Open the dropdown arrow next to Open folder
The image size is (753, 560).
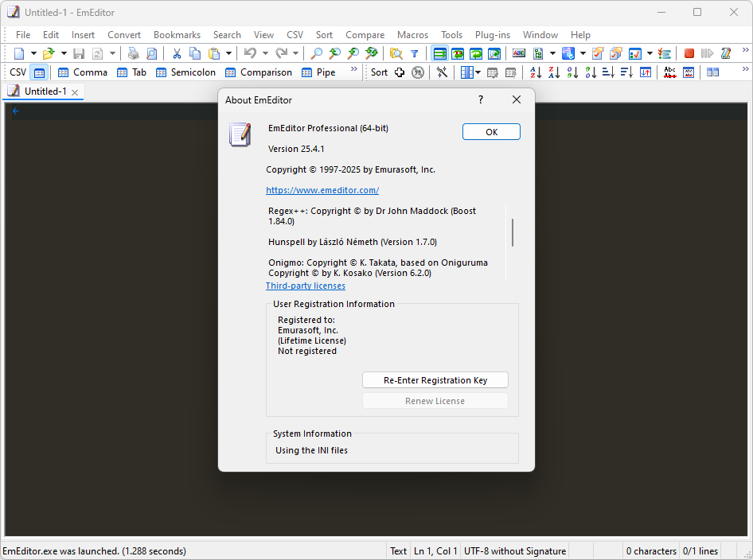pos(64,53)
